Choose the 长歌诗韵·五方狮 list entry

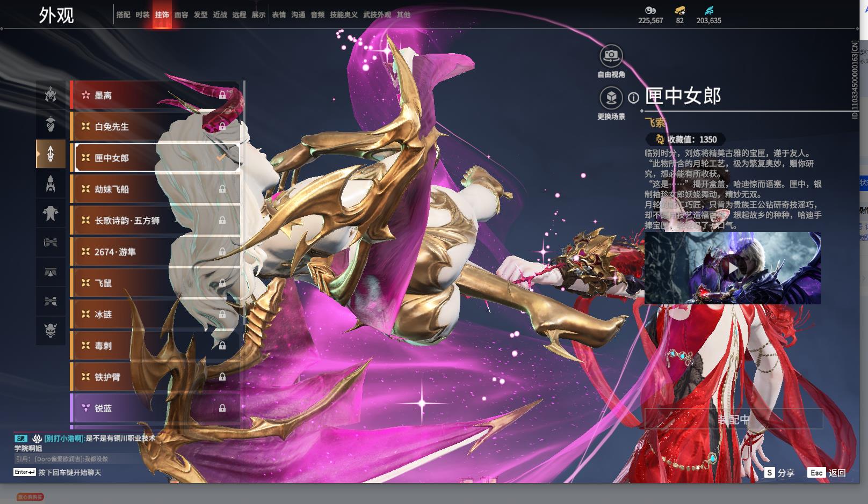coord(155,221)
